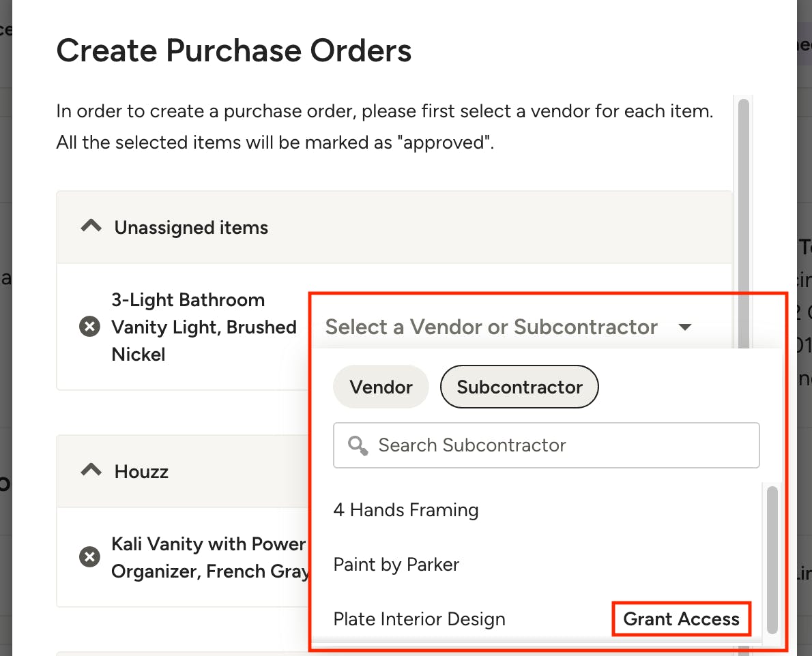
Task: Click the dropdown arrow next to vendor selector
Action: (686, 327)
